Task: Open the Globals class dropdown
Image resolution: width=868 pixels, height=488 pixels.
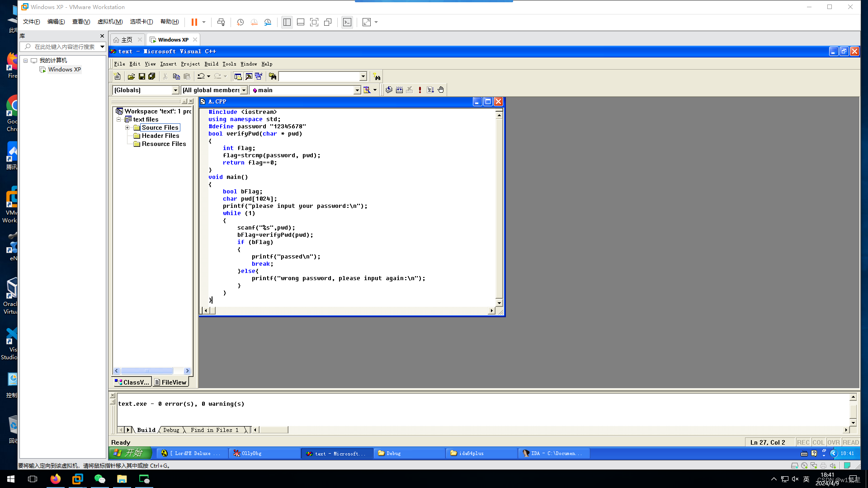Action: coord(175,90)
